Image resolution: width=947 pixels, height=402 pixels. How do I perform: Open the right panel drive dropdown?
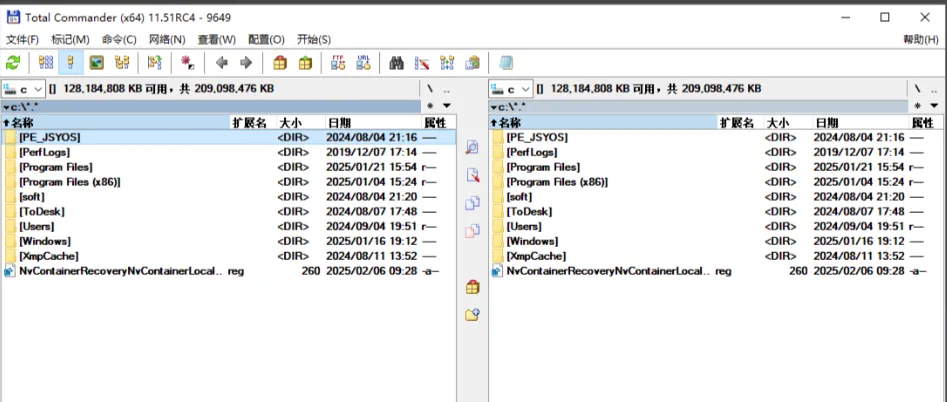point(511,89)
